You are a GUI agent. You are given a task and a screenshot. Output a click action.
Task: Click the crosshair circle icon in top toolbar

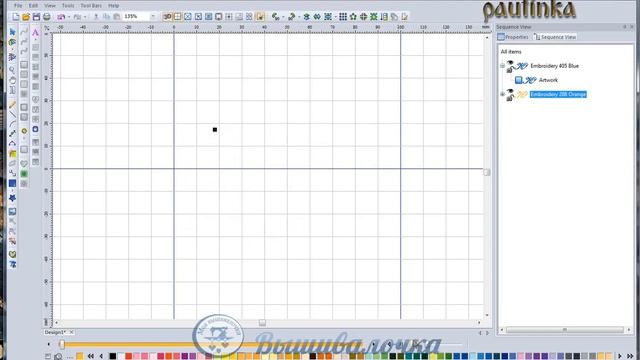(363, 17)
